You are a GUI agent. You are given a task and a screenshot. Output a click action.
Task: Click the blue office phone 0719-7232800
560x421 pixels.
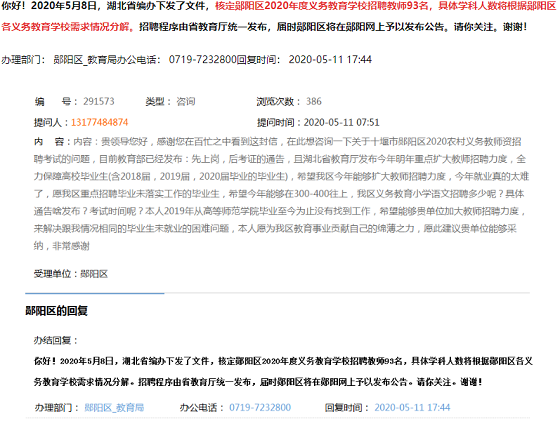[260, 407]
